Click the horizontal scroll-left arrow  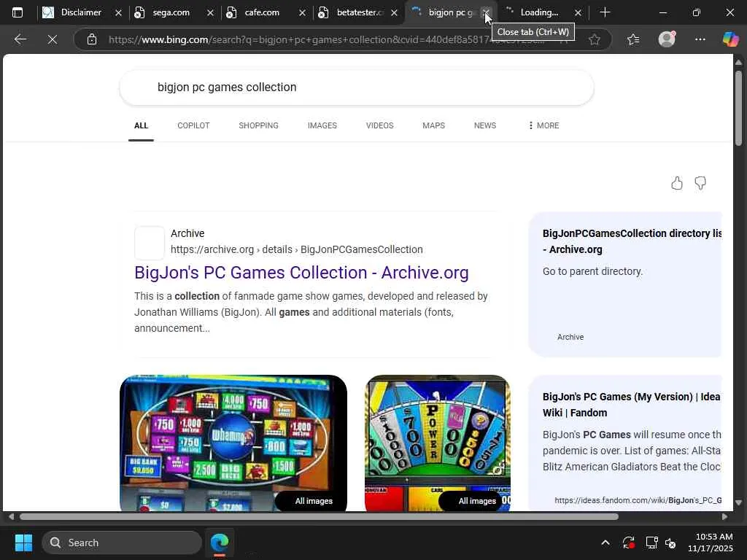pyautogui.click(x=11, y=517)
